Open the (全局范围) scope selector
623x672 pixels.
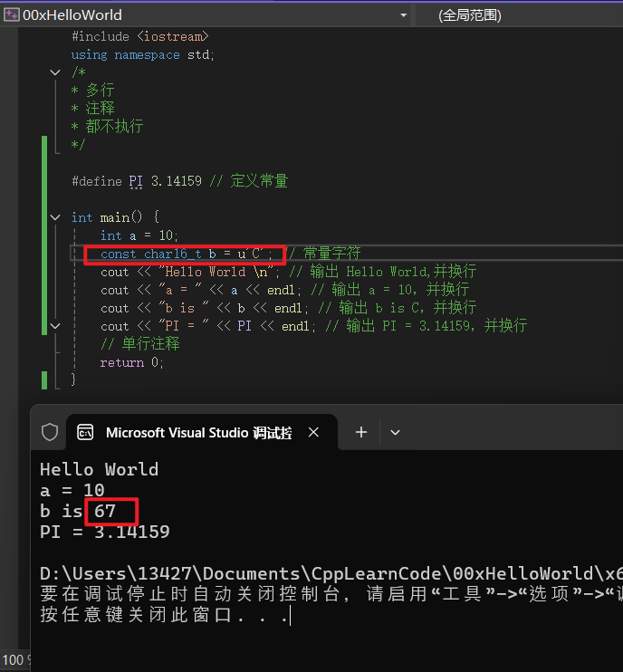(x=470, y=15)
